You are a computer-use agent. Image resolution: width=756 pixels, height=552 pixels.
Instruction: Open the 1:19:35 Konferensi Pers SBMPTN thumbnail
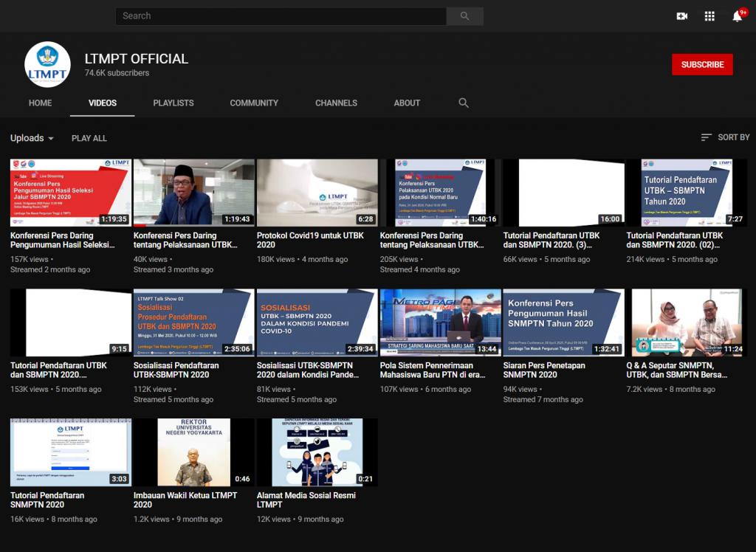click(70, 193)
